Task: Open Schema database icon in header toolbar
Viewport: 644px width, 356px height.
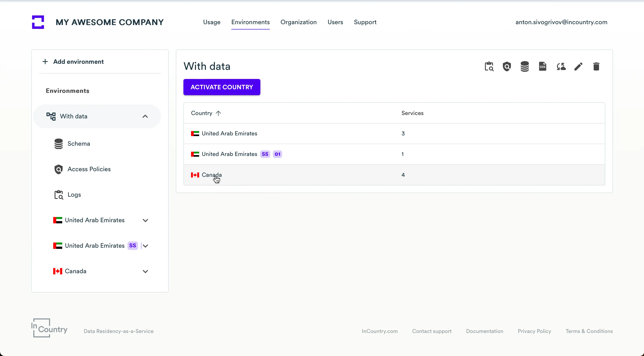Action: (525, 67)
